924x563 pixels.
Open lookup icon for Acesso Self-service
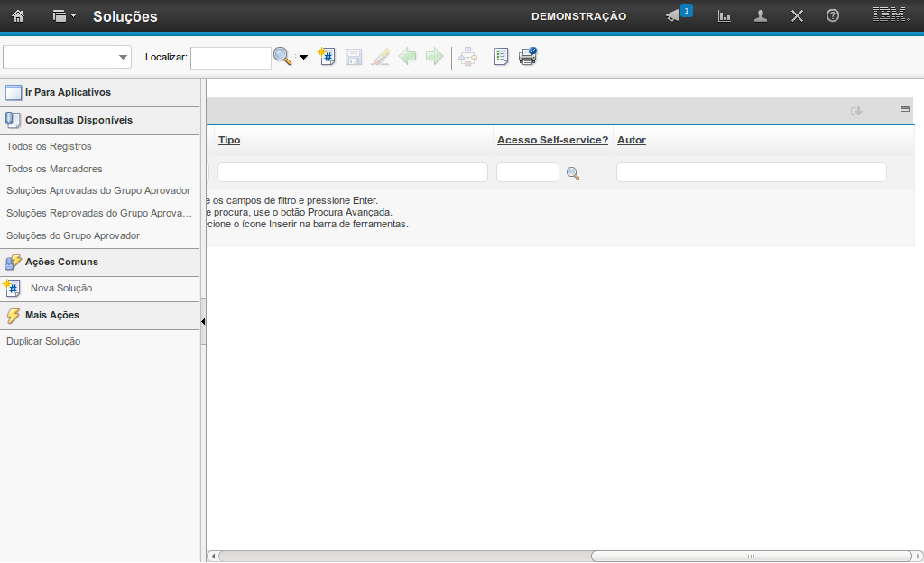[572, 173]
